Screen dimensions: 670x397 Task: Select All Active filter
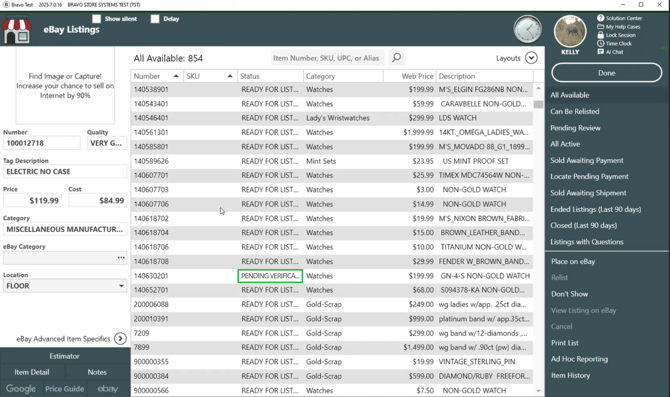pos(565,144)
